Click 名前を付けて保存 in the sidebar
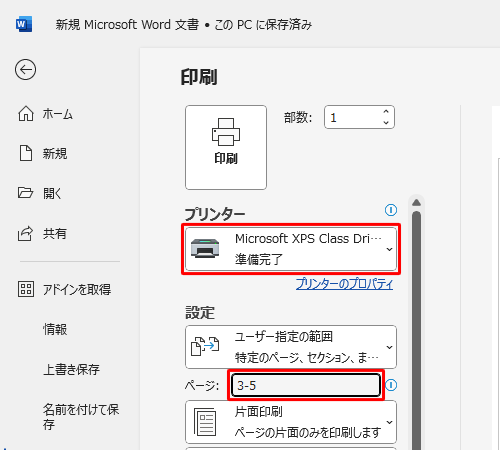This screenshot has width=500, height=450. [81, 417]
